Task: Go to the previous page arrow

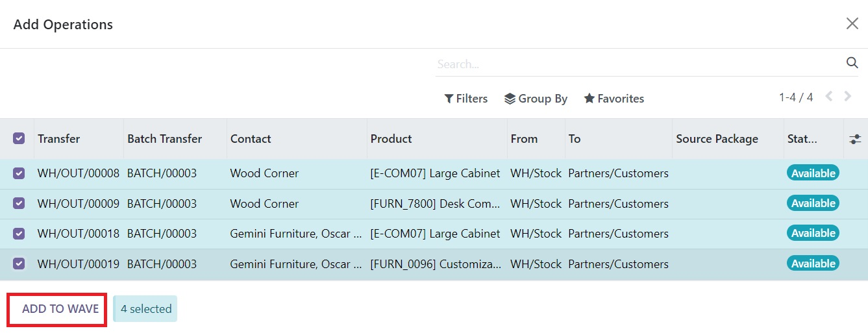Action: (x=829, y=97)
